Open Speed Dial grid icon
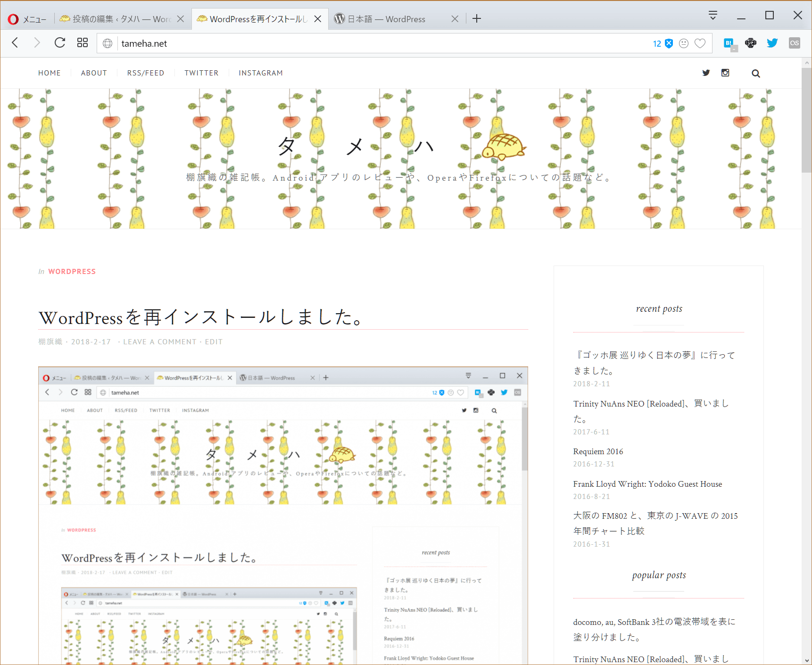812x665 pixels. click(x=83, y=43)
